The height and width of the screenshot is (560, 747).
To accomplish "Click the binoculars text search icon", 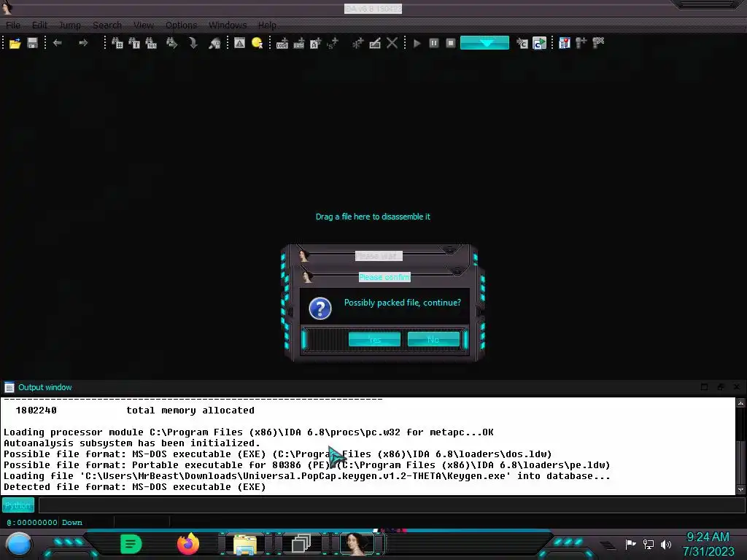I will (x=134, y=43).
